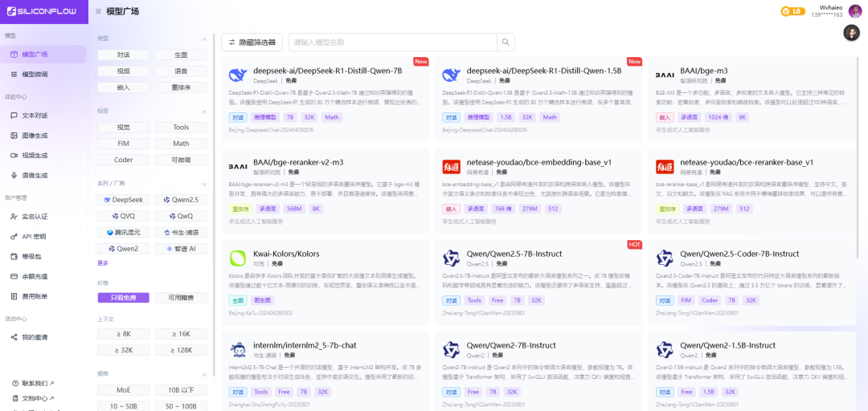Click the DeepSeek logo on R1-Distill-Qwen-1.5B card
The width and height of the screenshot is (868, 411).
(451, 75)
